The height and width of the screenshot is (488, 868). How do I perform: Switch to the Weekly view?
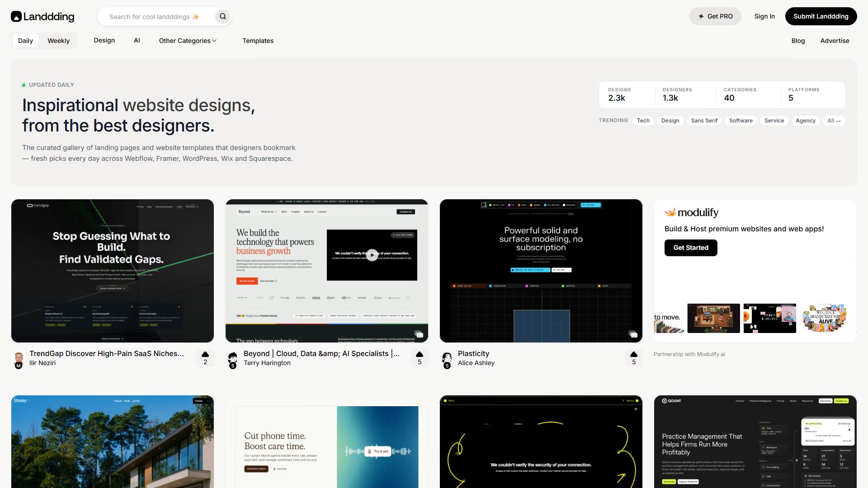tap(59, 41)
